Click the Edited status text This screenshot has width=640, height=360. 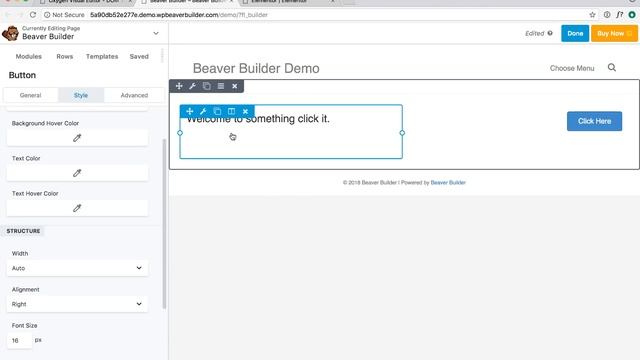click(x=535, y=33)
